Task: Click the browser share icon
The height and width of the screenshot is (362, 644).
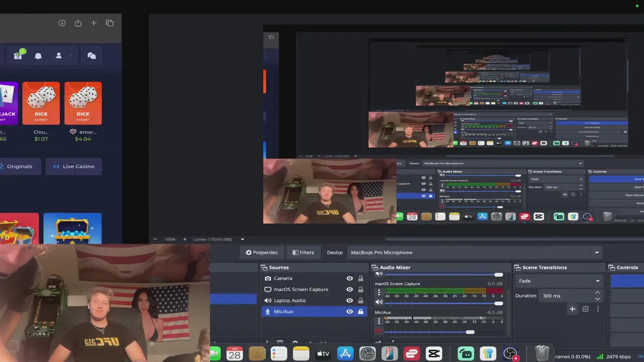Action: tap(78, 23)
